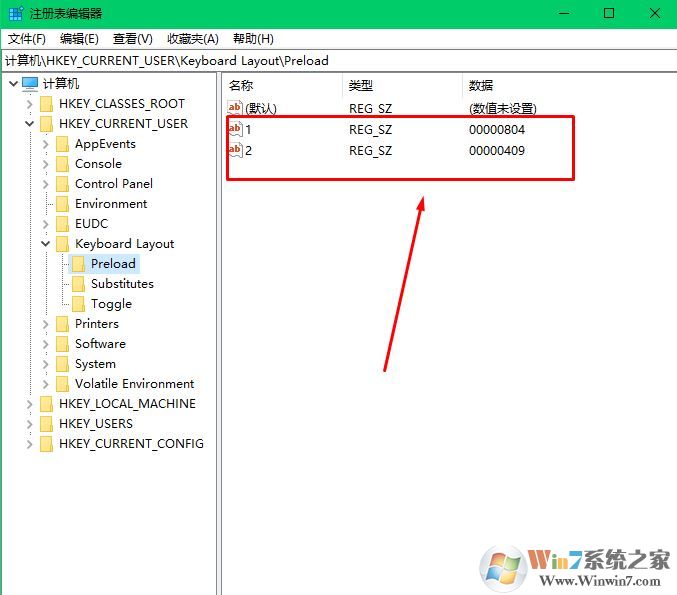Click the HKEY_CURRENT_USER folder icon
Screen dimensions: 677x595
tap(46, 124)
